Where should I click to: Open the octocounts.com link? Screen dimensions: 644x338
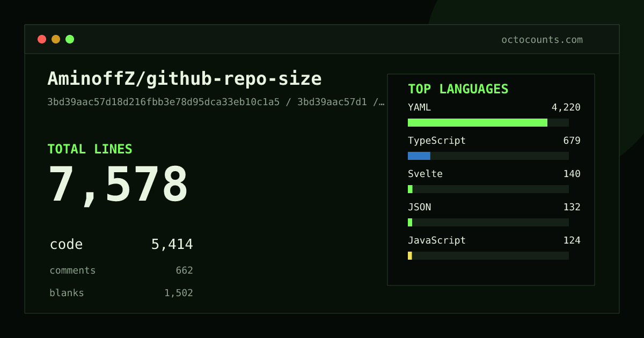click(x=542, y=40)
